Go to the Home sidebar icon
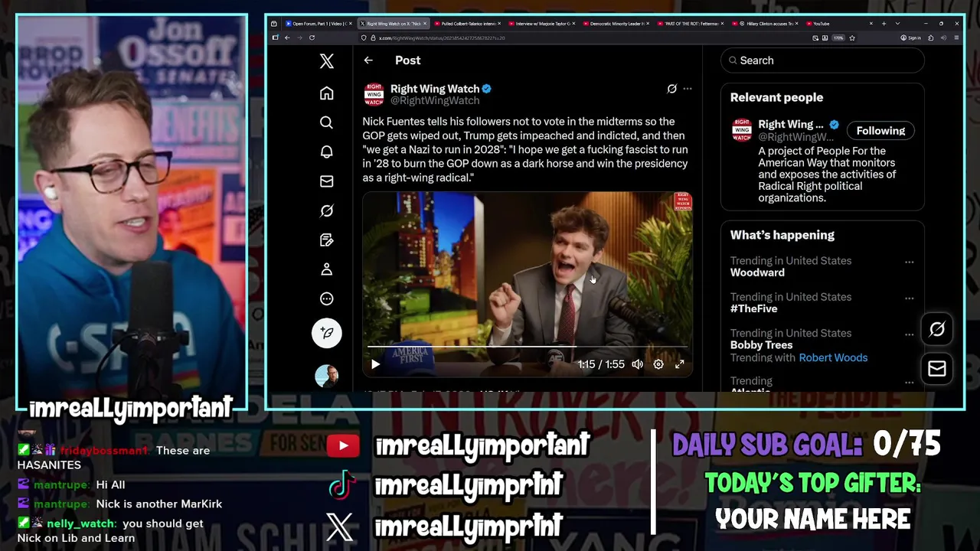 tap(327, 93)
